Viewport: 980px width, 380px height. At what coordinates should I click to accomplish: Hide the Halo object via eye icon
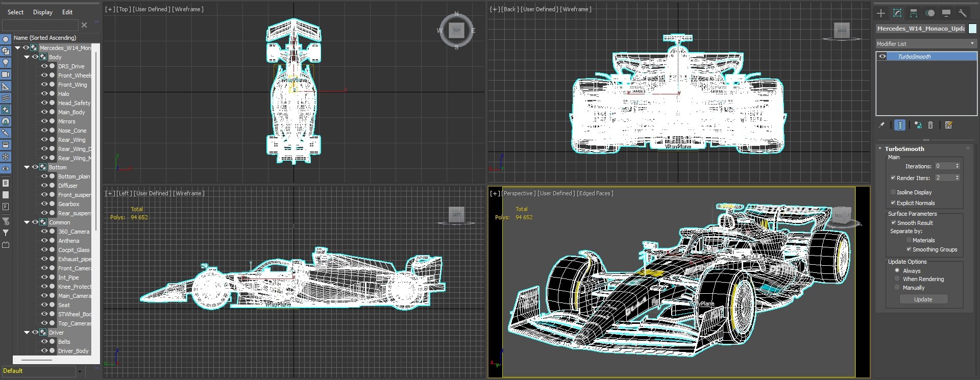coord(44,94)
